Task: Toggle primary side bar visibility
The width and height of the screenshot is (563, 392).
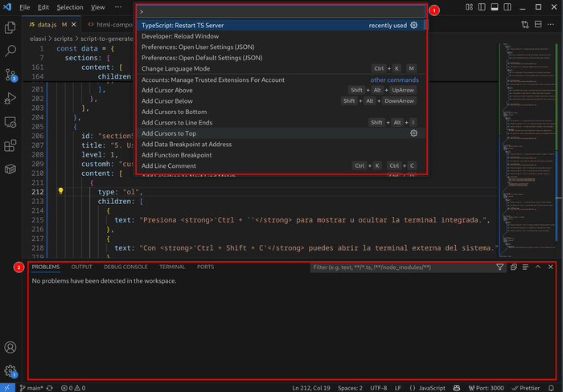Action: click(x=482, y=6)
